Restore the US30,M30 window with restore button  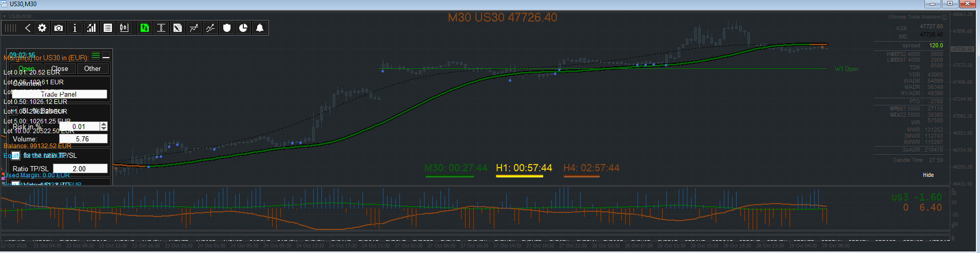[x=950, y=4]
